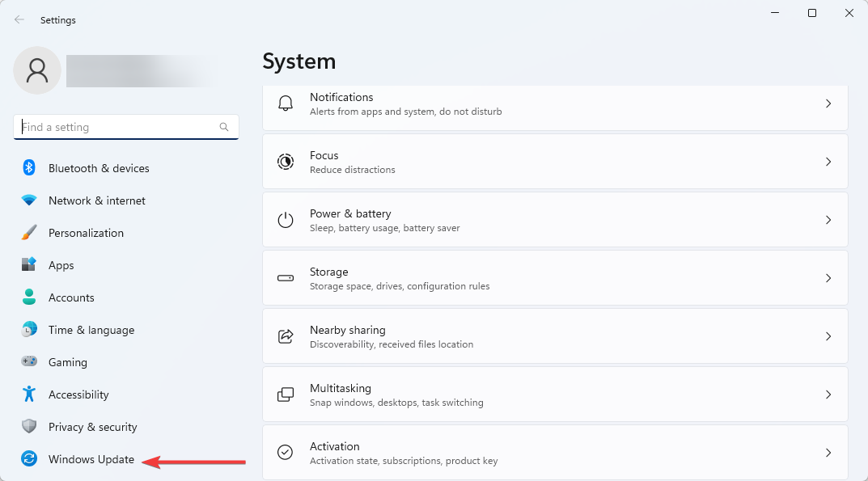This screenshot has width=868, height=481.
Task: Maximize the Settings window
Action: click(x=812, y=13)
